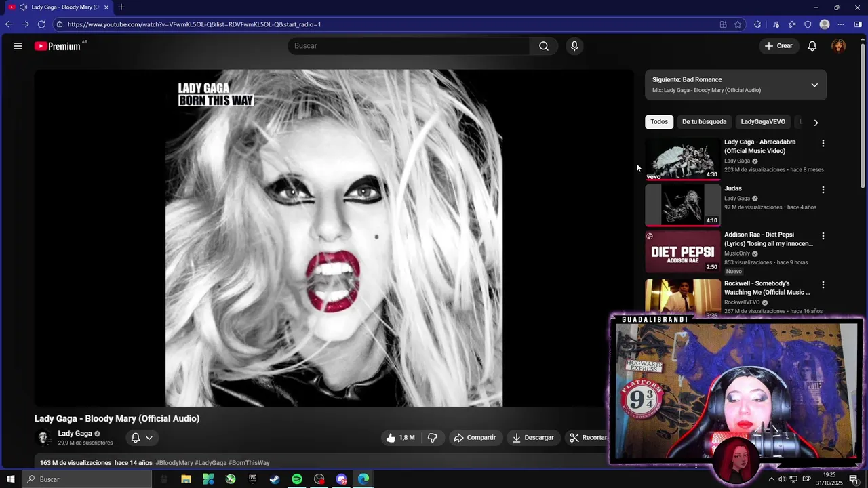This screenshot has width=868, height=488.
Task: Click the page vertical scrollbar
Action: tap(863, 115)
